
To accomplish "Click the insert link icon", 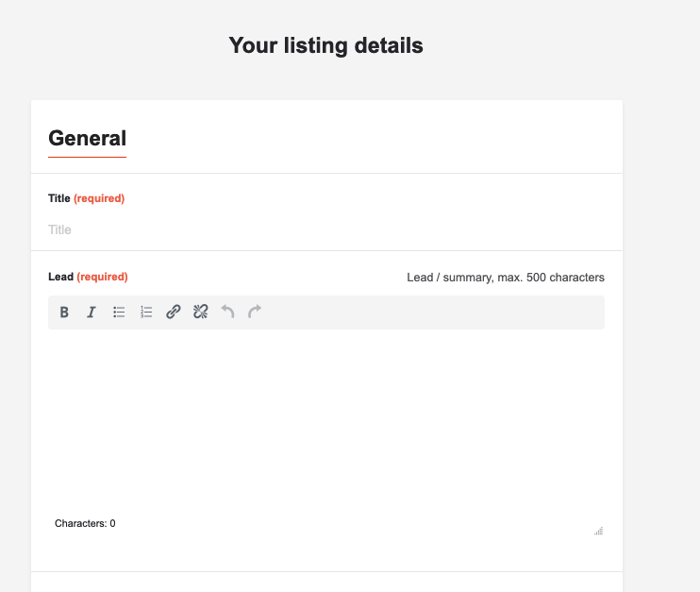I will coord(174,313).
